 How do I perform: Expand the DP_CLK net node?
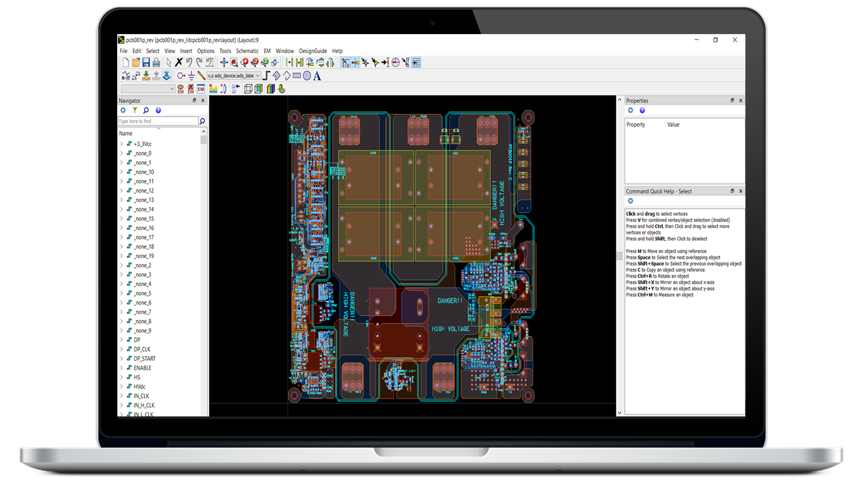coord(121,349)
